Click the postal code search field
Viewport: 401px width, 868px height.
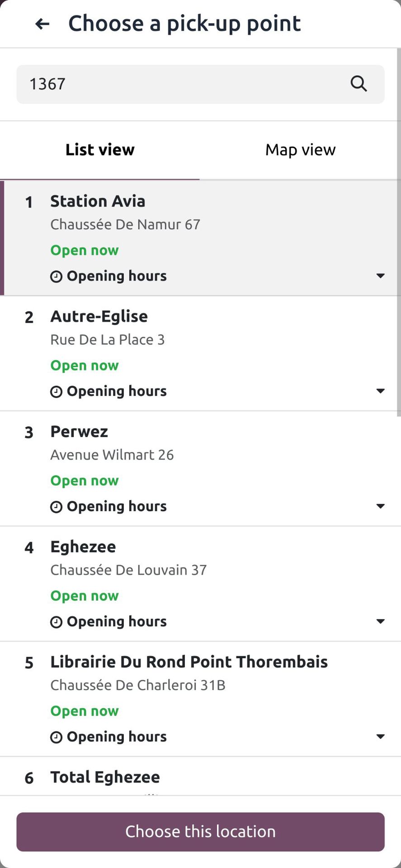(200, 84)
